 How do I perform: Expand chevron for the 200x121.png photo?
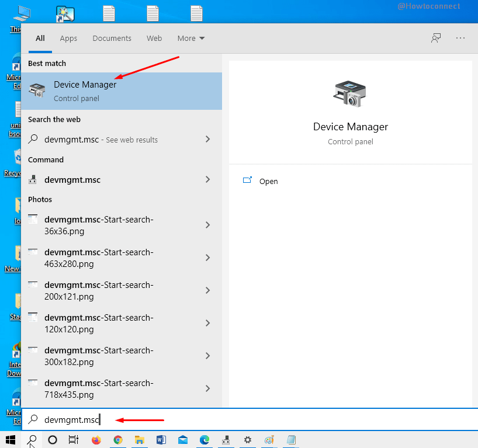tap(207, 290)
